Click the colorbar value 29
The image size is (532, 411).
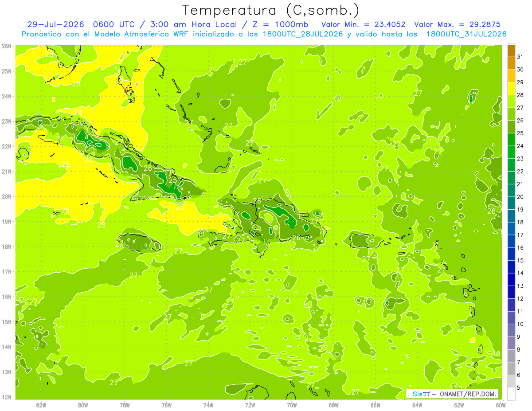click(520, 82)
